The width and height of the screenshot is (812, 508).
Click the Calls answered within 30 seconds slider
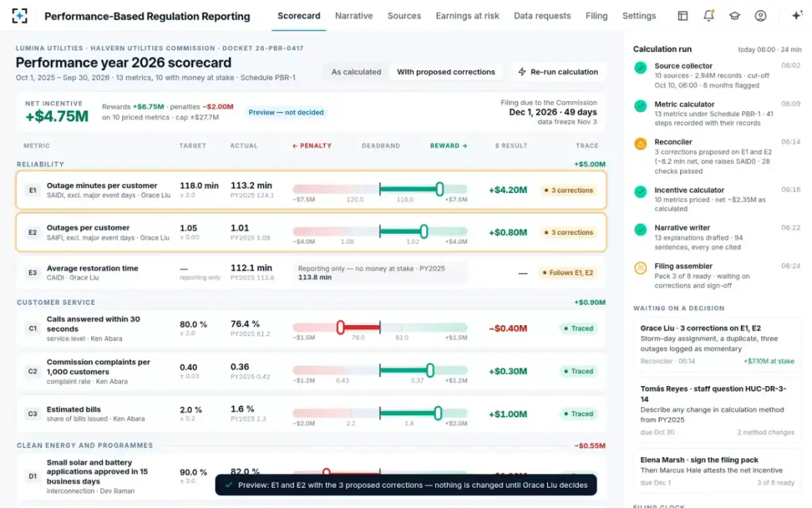380,328
